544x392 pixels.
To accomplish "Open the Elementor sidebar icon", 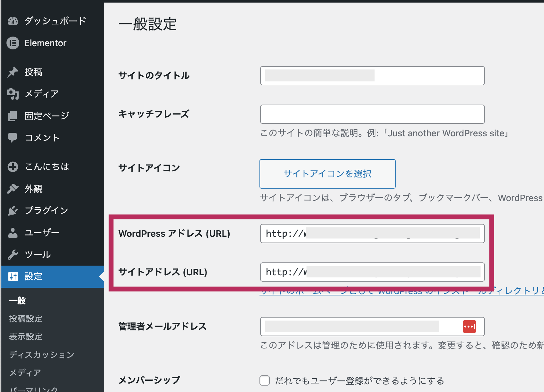I will click(x=13, y=43).
